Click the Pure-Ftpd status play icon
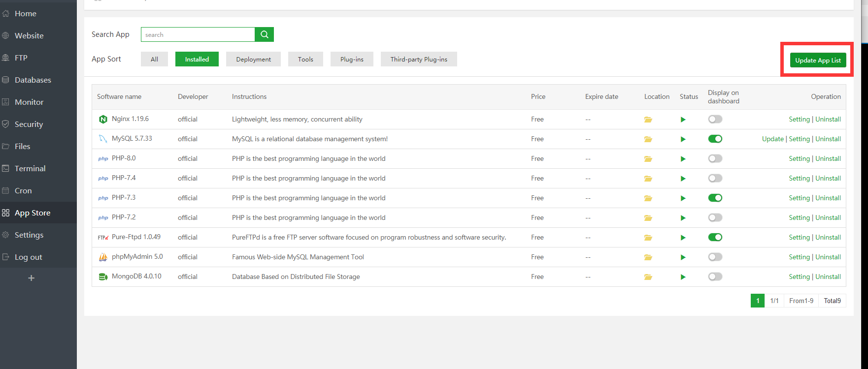 (x=683, y=238)
